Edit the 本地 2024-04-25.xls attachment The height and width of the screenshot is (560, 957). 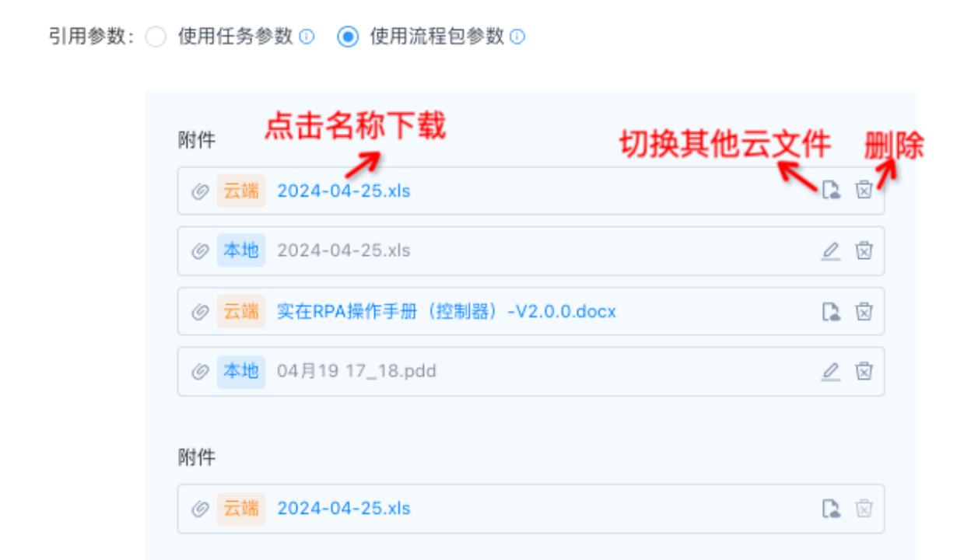click(x=831, y=250)
